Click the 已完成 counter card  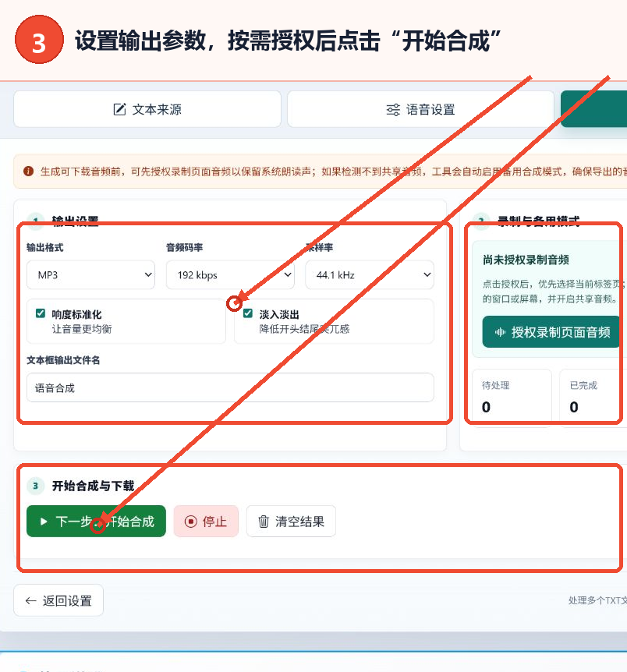click(593, 398)
